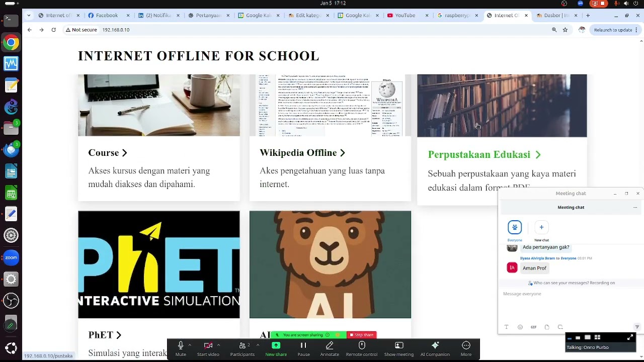
Task: Send the chat message
Action: [x=636, y=327]
